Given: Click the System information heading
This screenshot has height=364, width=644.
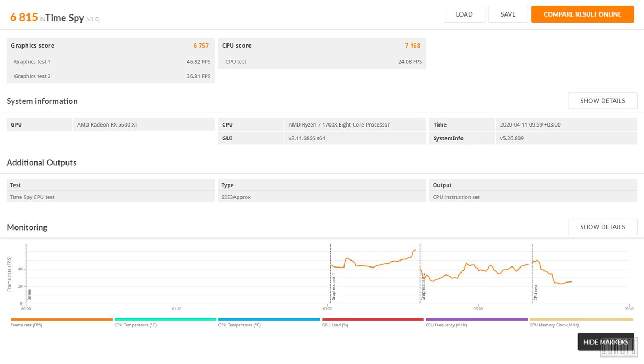Looking at the screenshot, I should coord(42,101).
